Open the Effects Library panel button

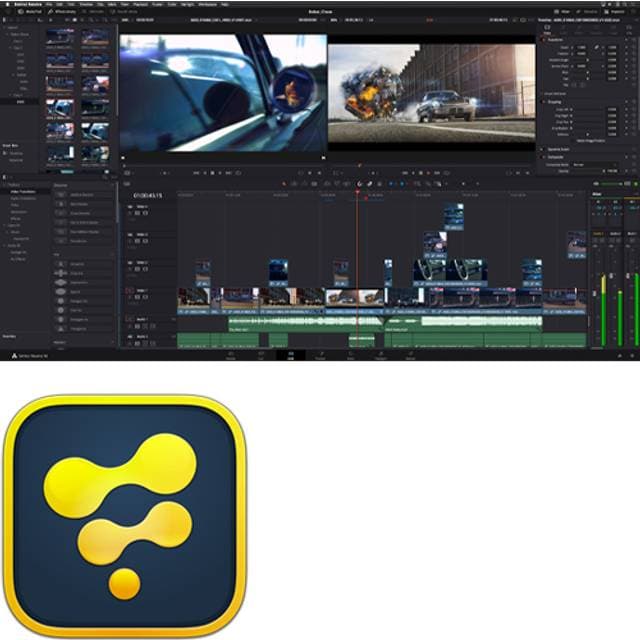coord(62,11)
